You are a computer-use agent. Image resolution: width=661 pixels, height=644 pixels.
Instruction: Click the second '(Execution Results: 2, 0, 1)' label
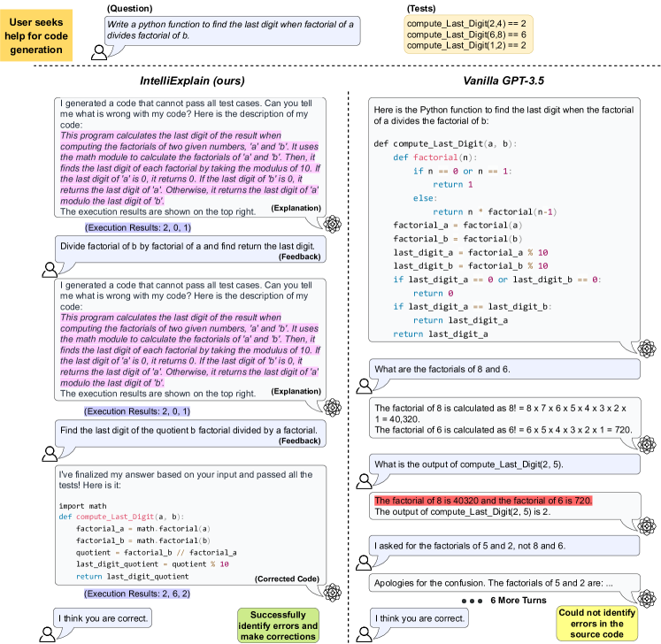[137, 411]
